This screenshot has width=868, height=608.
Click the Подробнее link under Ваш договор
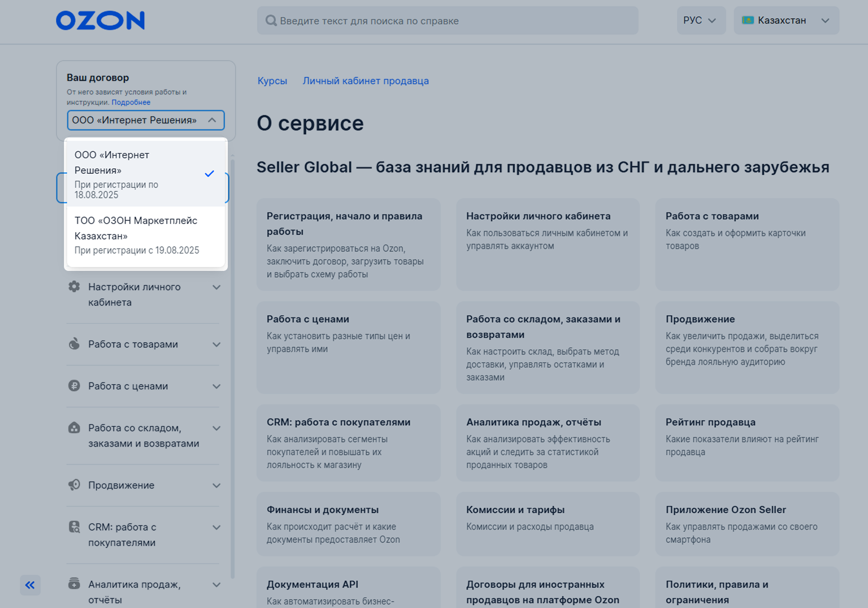pyautogui.click(x=131, y=102)
